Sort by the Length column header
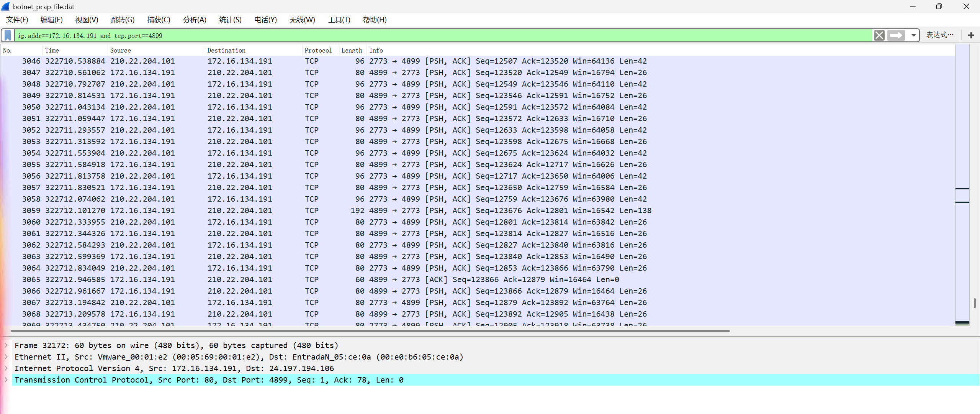Screen dimensions: 980x414 [x=352, y=50]
